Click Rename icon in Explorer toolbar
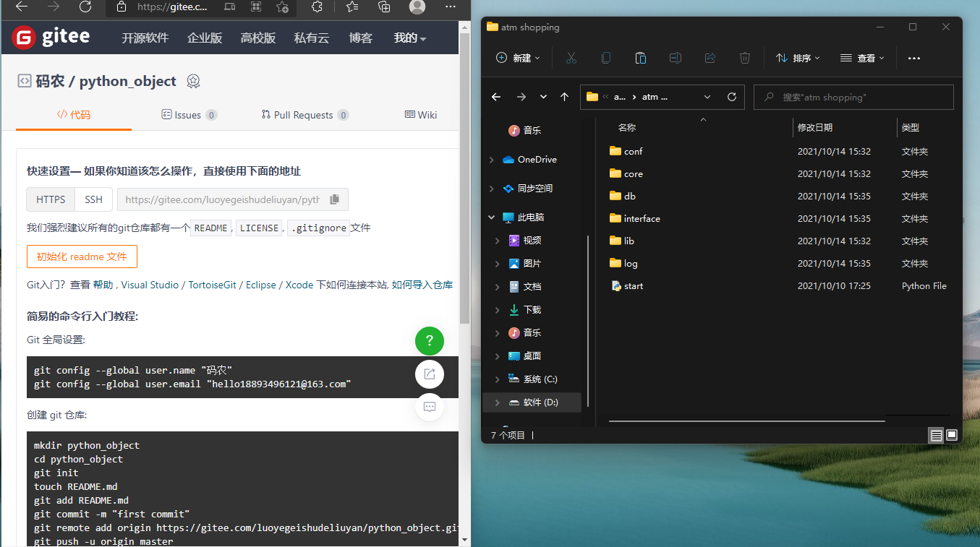 676,58
